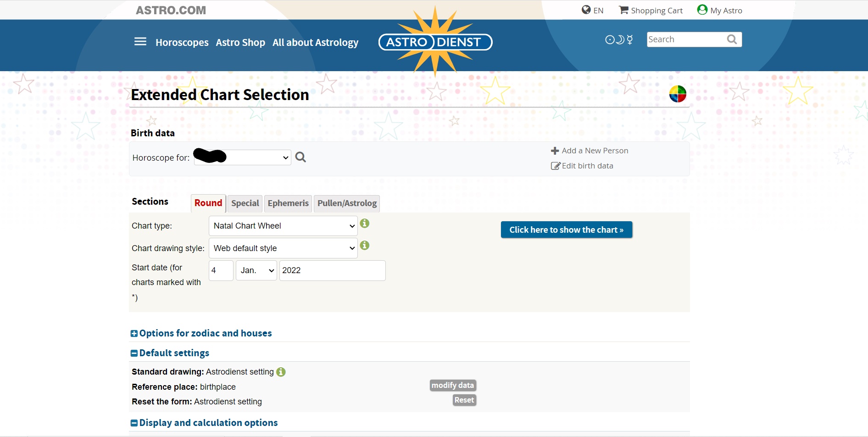Select the Round tab
Screen dimensions: 868x437
coord(208,203)
